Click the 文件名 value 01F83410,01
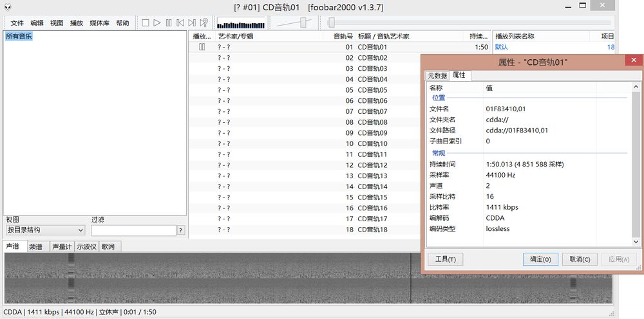Viewport: 644px width, 319px height. point(506,109)
